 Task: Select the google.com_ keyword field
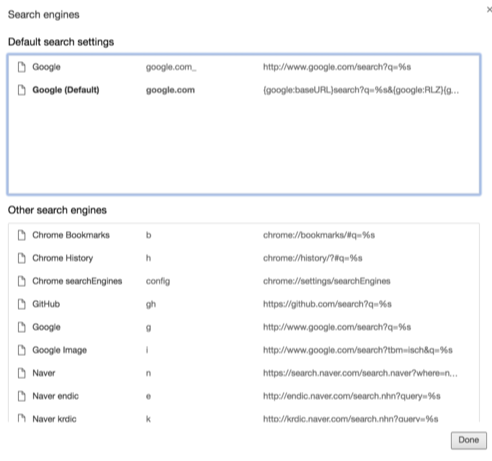(x=171, y=67)
